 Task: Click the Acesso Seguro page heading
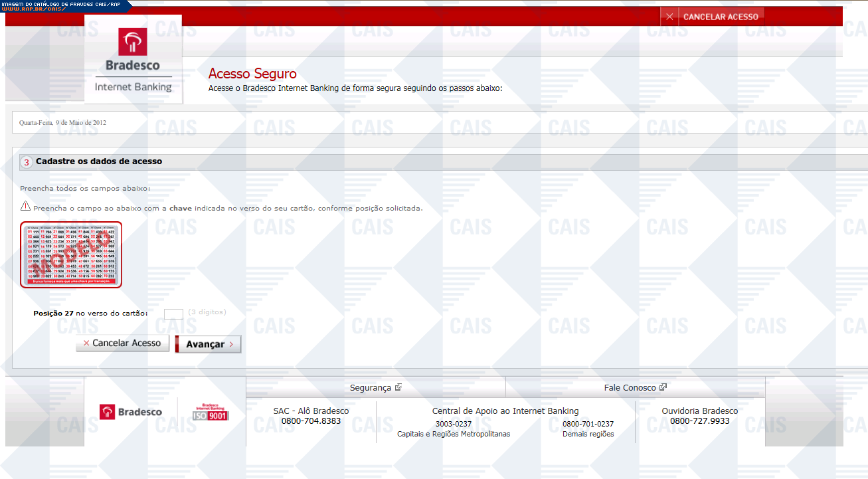coord(252,74)
